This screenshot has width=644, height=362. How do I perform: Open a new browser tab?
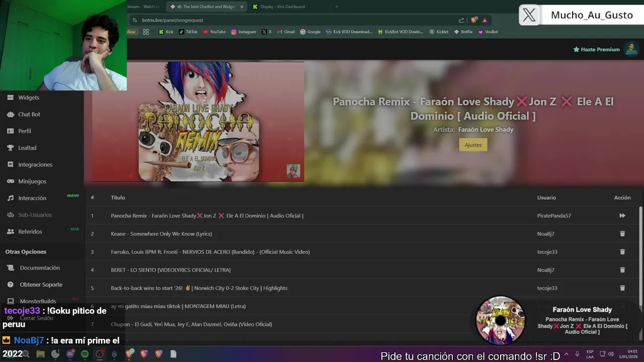[337, 7]
